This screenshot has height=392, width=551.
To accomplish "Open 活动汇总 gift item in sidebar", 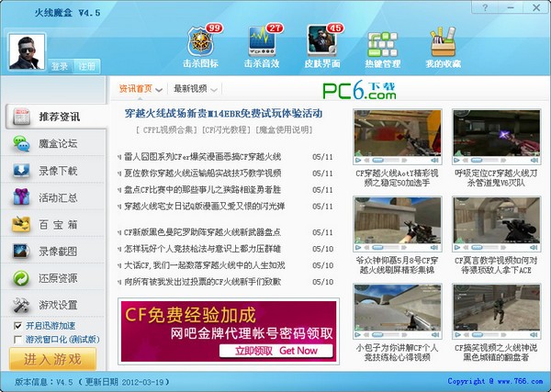I will coord(53,197).
